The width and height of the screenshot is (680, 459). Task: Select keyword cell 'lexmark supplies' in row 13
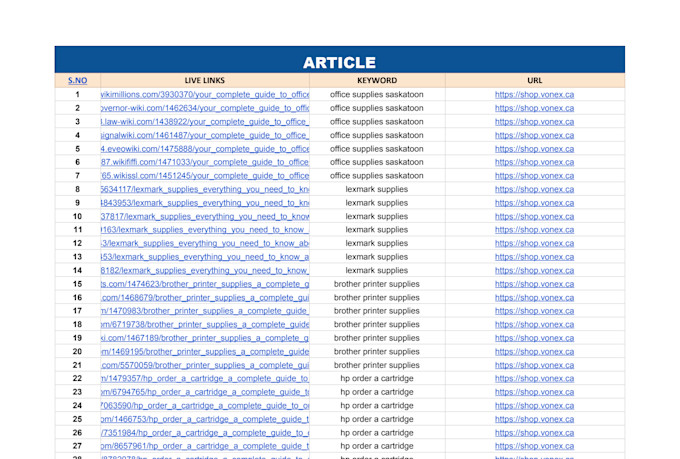coord(377,257)
